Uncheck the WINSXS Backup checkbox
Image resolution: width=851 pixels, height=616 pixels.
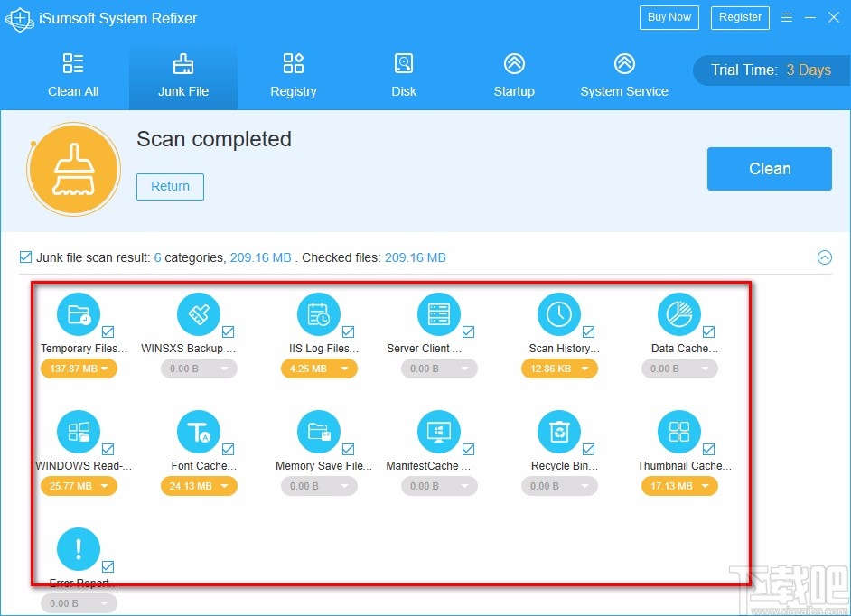pyautogui.click(x=228, y=331)
